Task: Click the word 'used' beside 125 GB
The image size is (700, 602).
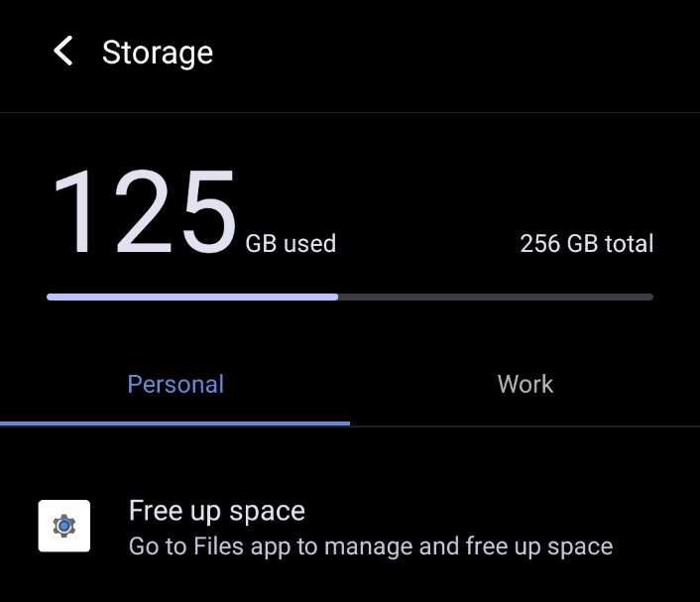Action: click(309, 243)
